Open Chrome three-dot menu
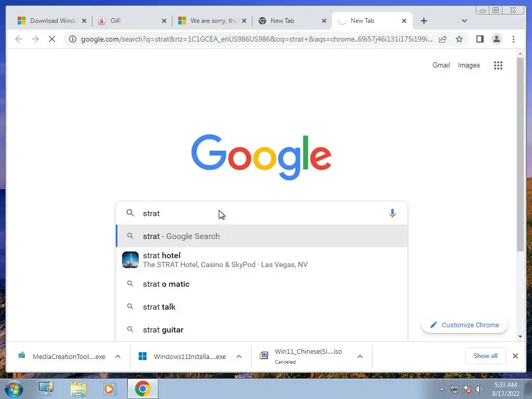The width and height of the screenshot is (532, 399). tap(513, 39)
